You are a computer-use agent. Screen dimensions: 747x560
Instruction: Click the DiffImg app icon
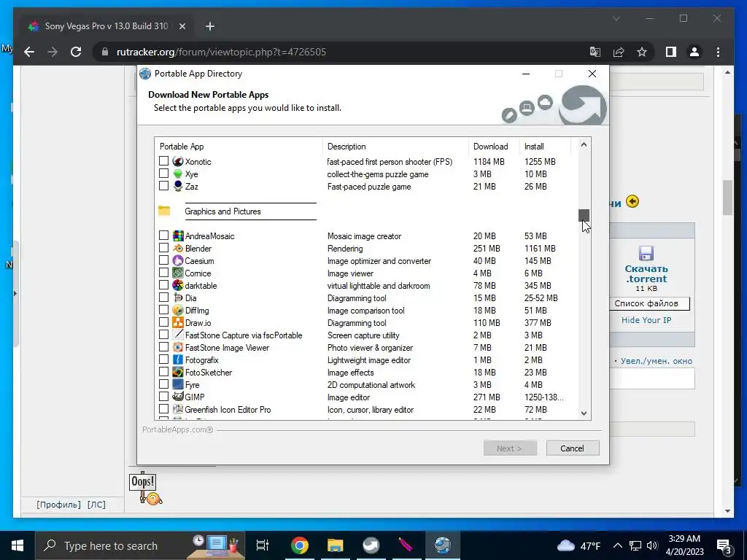(178, 310)
